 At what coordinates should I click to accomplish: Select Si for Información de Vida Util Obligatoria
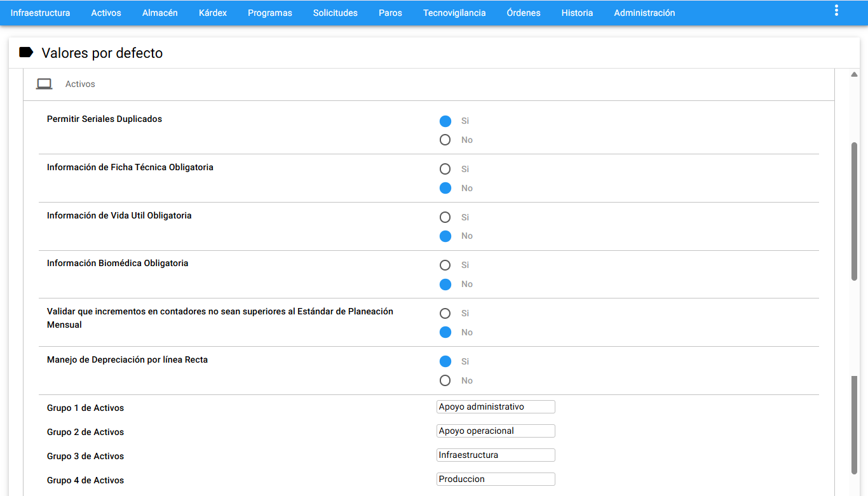point(445,217)
